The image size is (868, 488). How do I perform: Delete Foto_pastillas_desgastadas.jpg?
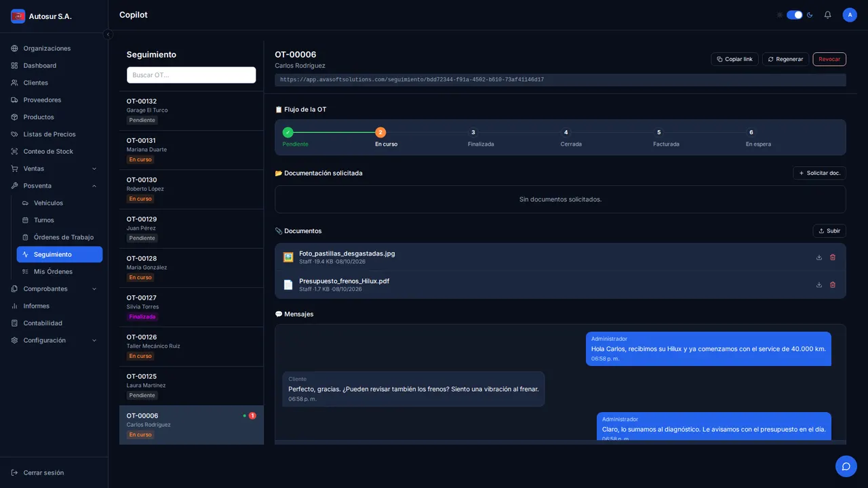833,258
